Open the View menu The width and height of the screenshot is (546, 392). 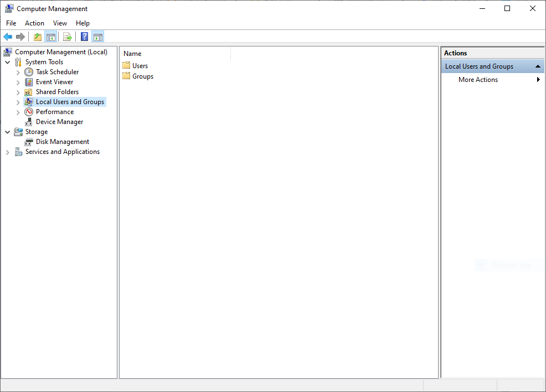60,23
